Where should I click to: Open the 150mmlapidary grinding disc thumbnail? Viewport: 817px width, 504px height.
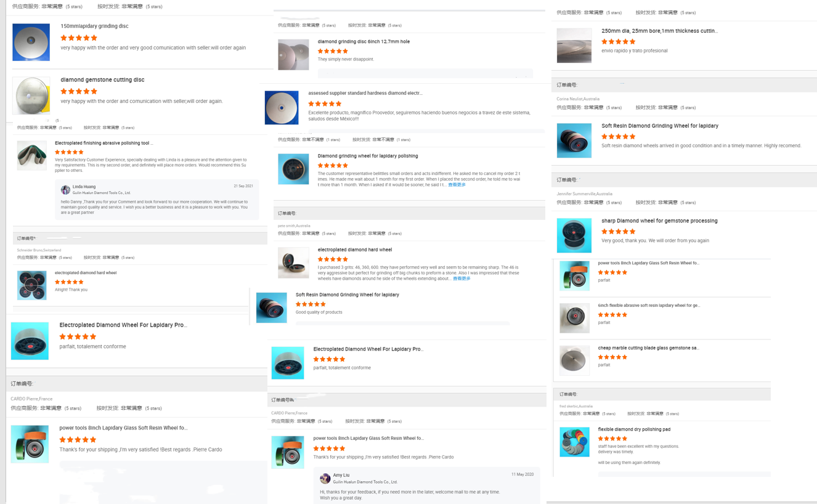[31, 42]
